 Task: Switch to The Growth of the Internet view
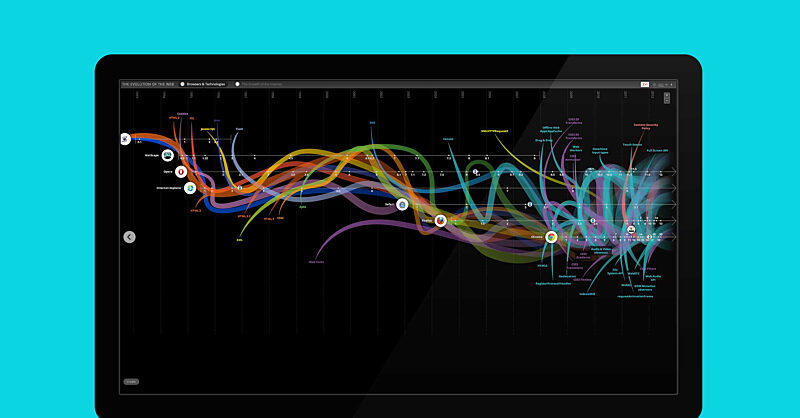[x=259, y=84]
